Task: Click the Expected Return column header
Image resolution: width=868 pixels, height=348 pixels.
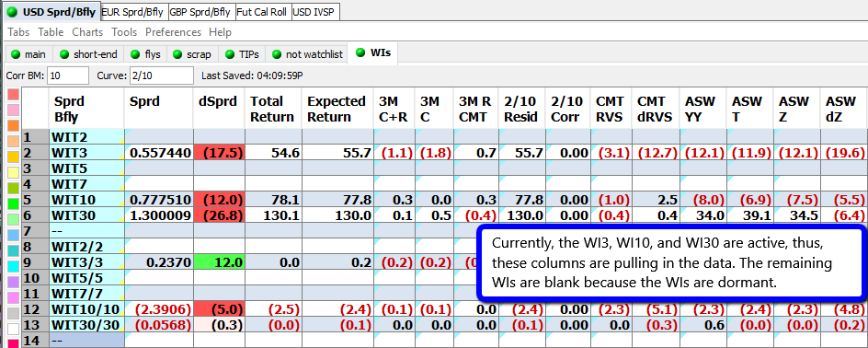Action: [x=337, y=109]
